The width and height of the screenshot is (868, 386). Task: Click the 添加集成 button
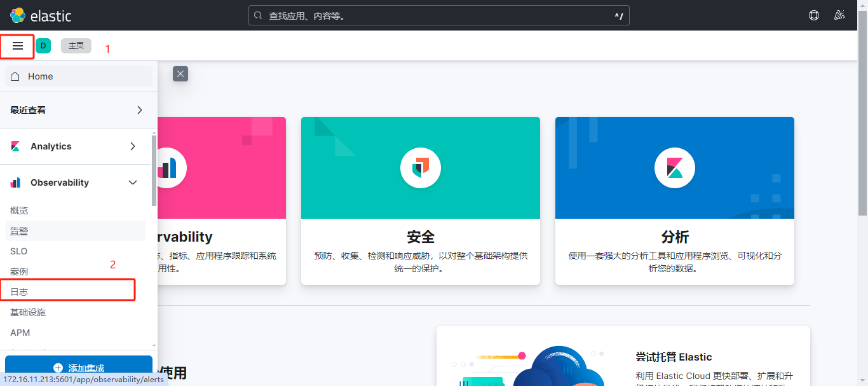pos(79,368)
